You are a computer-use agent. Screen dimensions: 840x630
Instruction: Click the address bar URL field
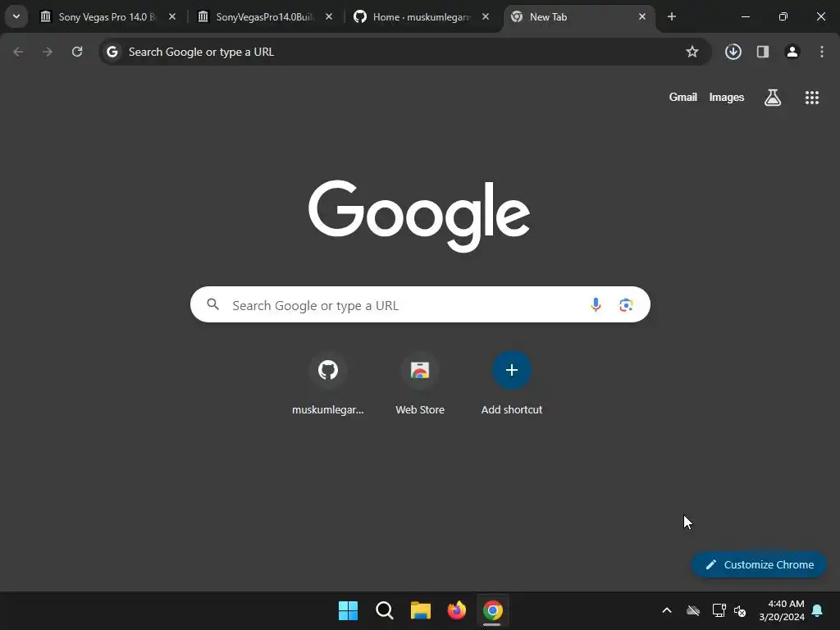[x=405, y=52]
